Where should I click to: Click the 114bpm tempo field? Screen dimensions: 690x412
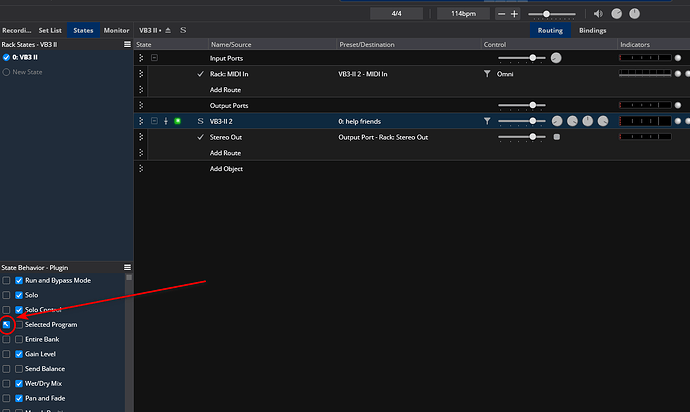tap(463, 14)
